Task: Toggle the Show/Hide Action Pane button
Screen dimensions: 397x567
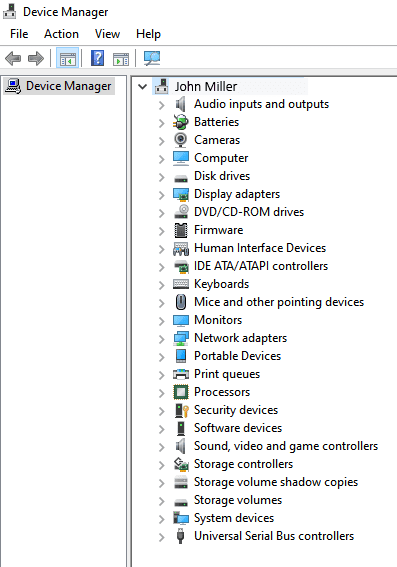Action: point(121,59)
